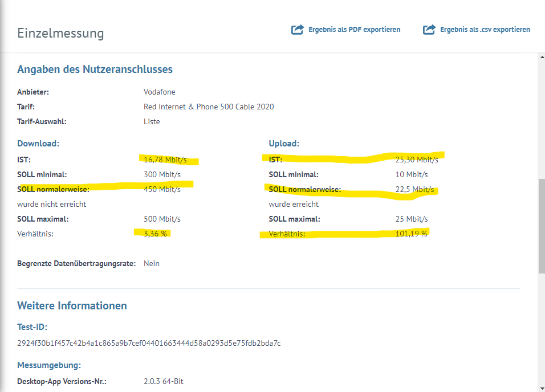This screenshot has width=545, height=392.
Task: Click the scrollbar up arrow
Action: click(542, 56)
